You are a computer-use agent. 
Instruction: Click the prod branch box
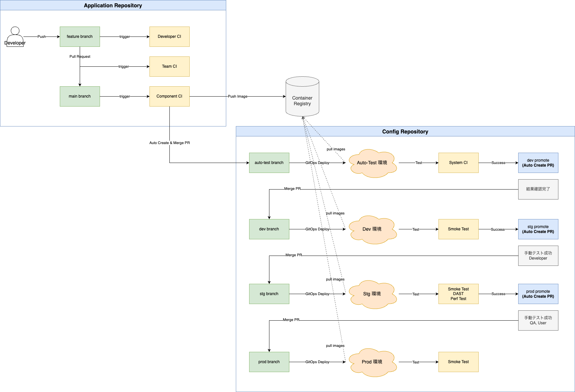click(269, 362)
